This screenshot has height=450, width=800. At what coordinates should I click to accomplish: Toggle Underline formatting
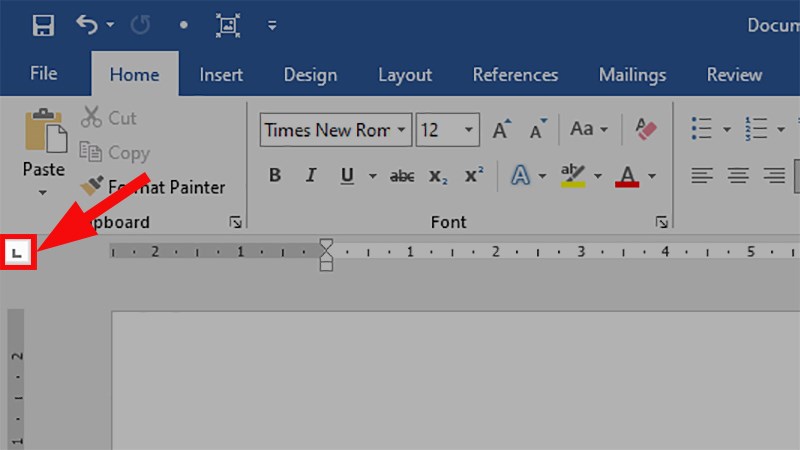tap(347, 176)
